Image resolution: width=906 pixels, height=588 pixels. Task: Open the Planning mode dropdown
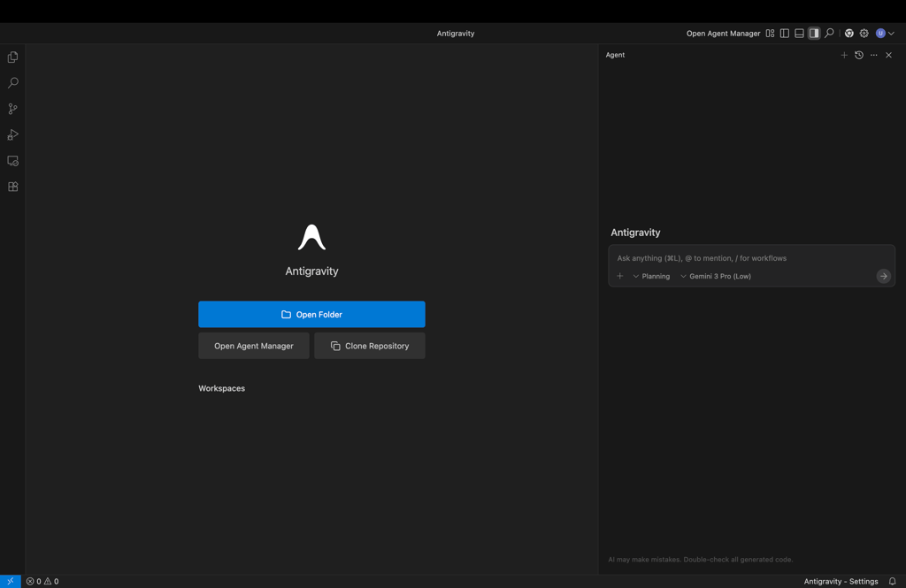(x=651, y=276)
